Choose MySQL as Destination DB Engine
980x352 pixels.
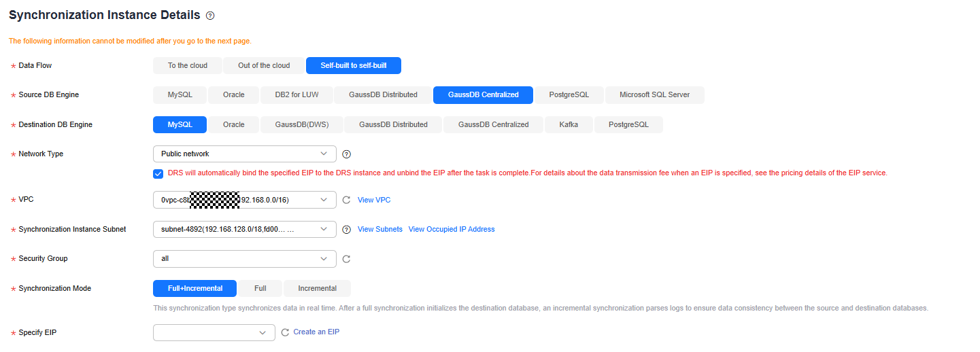[x=180, y=125]
